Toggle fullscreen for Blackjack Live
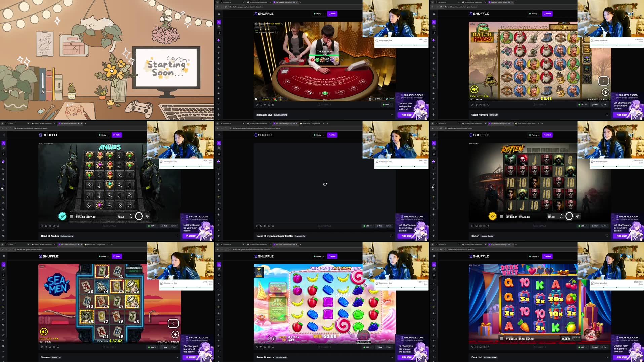The image size is (644, 362). click(x=257, y=104)
